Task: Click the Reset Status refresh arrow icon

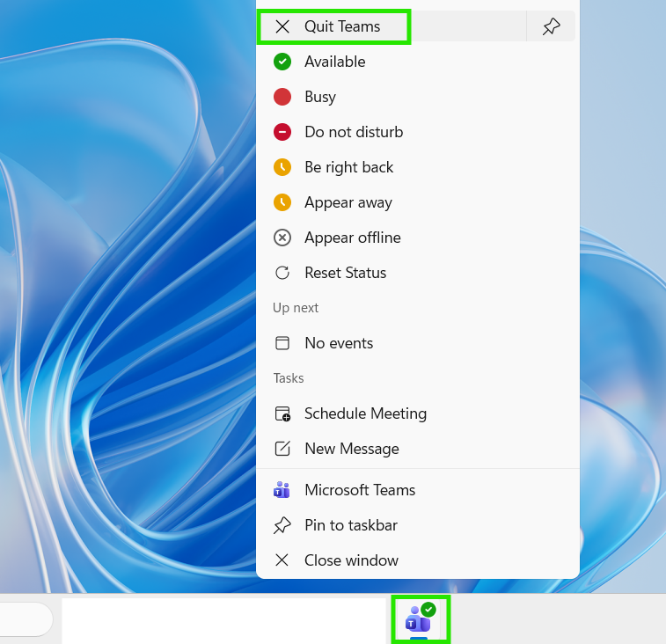Action: click(282, 273)
